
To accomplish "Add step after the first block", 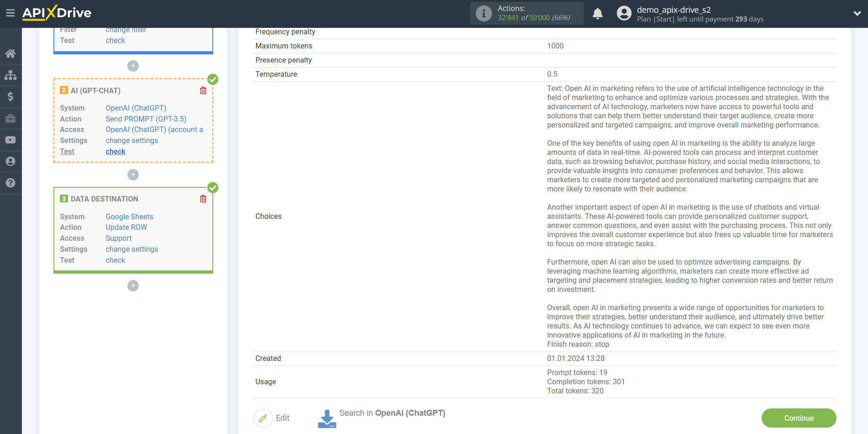I will click(x=133, y=66).
